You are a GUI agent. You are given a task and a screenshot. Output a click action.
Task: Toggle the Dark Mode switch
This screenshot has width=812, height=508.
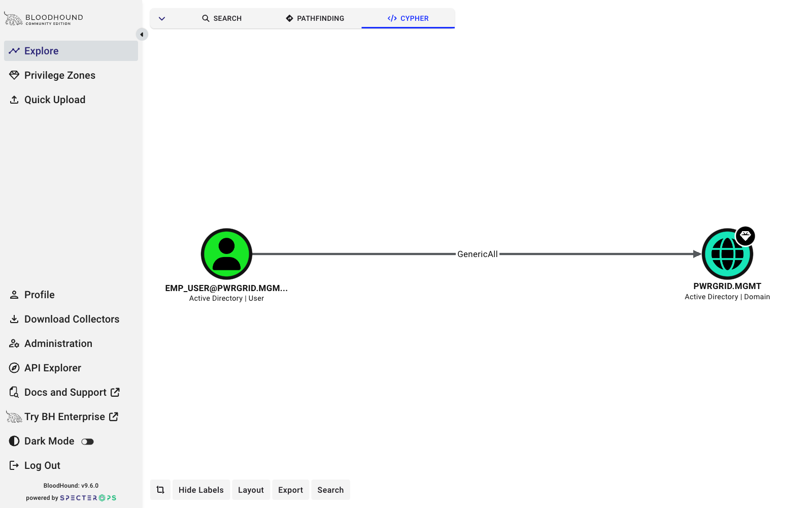(88, 441)
